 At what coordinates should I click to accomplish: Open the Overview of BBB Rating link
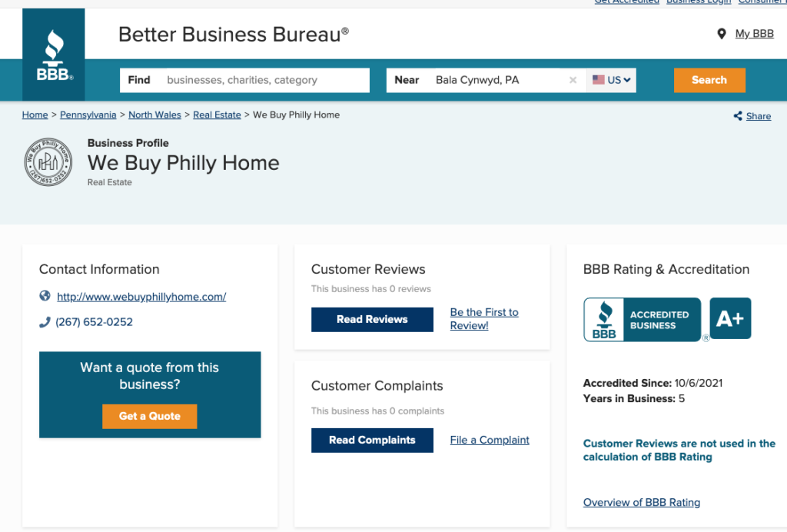642,502
